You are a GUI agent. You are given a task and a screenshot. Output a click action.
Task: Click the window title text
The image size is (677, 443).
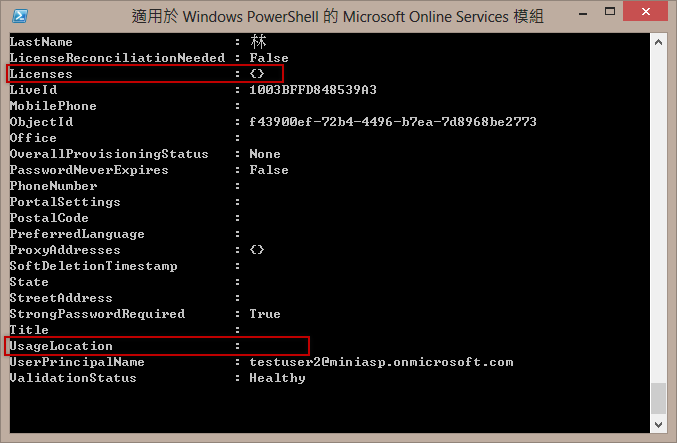pos(337,16)
